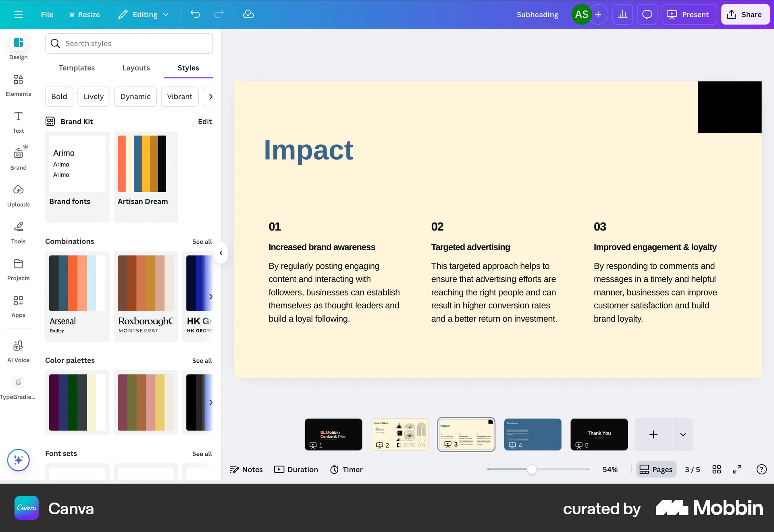Open the File menu
The width and height of the screenshot is (774, 532).
point(47,15)
